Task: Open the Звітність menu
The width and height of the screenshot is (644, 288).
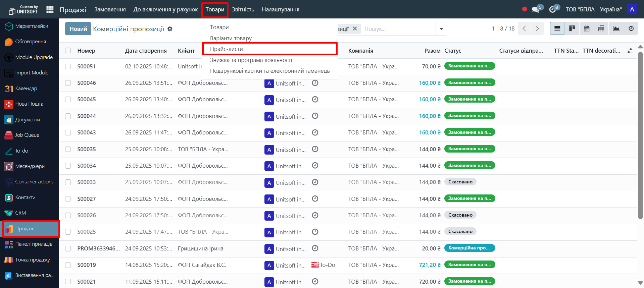Action: (x=243, y=9)
